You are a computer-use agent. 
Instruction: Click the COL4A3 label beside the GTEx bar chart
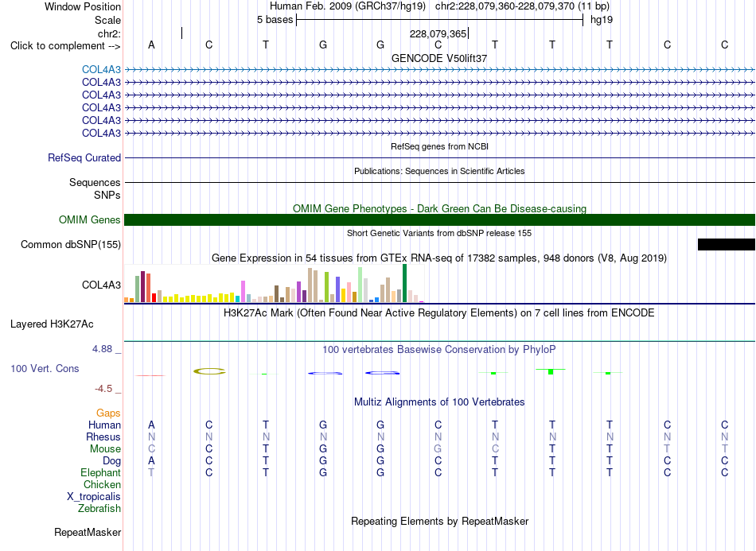(101, 285)
